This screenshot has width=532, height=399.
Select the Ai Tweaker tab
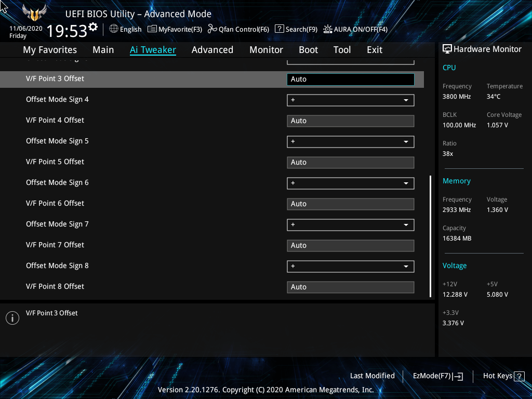pos(153,50)
